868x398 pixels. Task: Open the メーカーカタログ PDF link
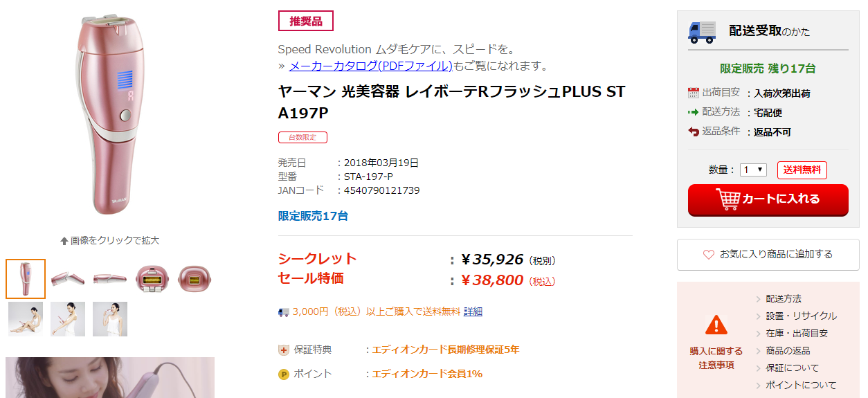pyautogui.click(x=370, y=66)
